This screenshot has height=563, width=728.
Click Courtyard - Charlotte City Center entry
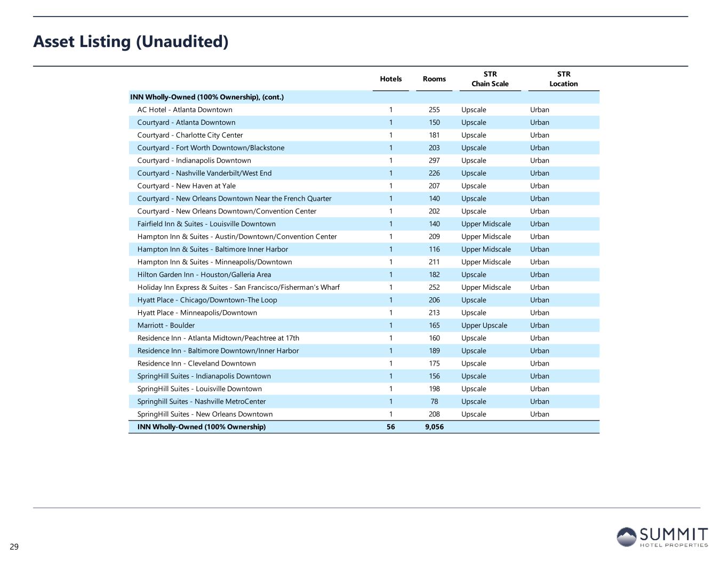(x=190, y=136)
